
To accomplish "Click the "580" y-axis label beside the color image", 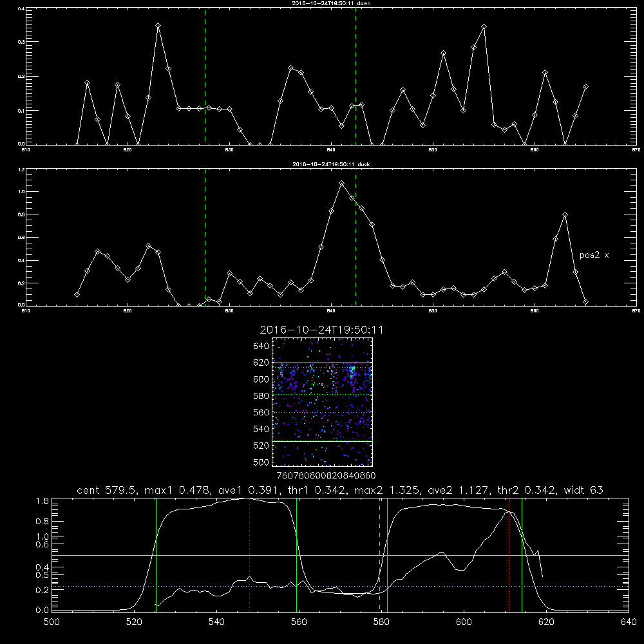I will 261,396.
